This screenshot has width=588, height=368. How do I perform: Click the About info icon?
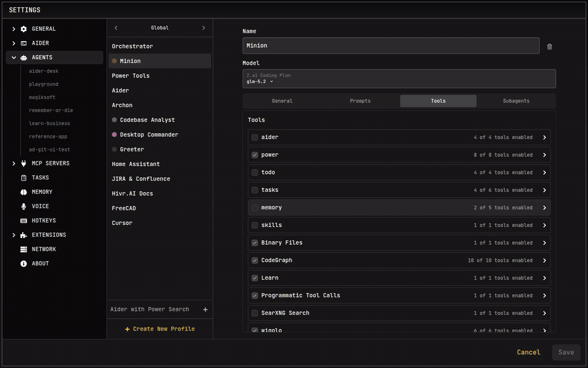[x=24, y=264]
